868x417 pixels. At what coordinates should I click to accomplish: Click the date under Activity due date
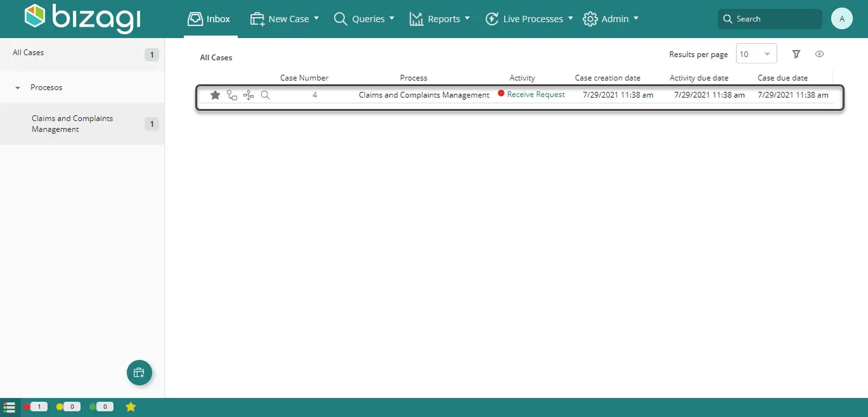point(710,95)
